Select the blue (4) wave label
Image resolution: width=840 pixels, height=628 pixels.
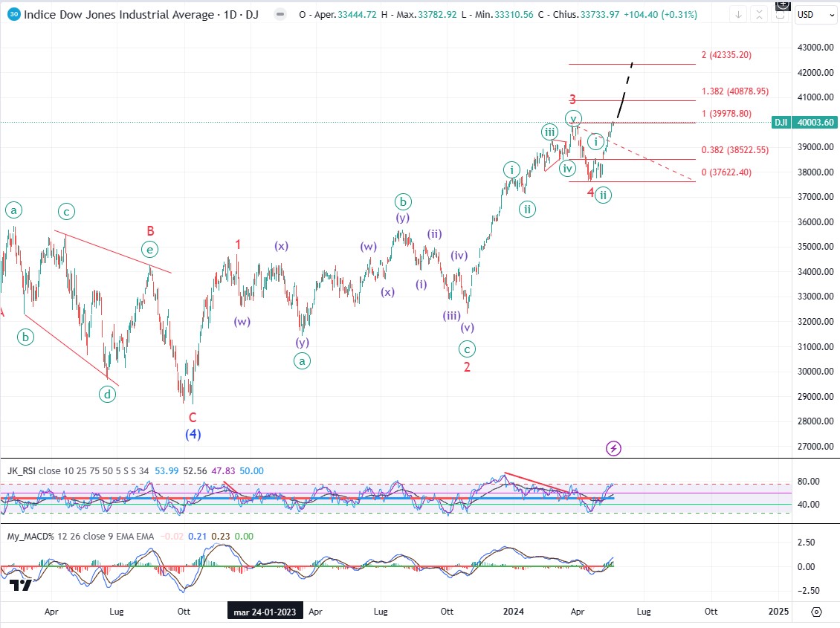click(193, 434)
